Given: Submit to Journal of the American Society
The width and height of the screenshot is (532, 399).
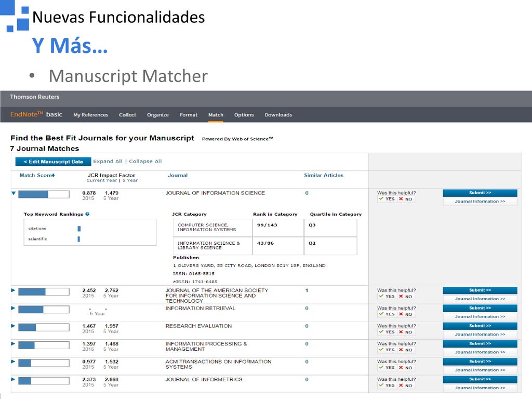Looking at the screenshot, I should click(x=480, y=290).
